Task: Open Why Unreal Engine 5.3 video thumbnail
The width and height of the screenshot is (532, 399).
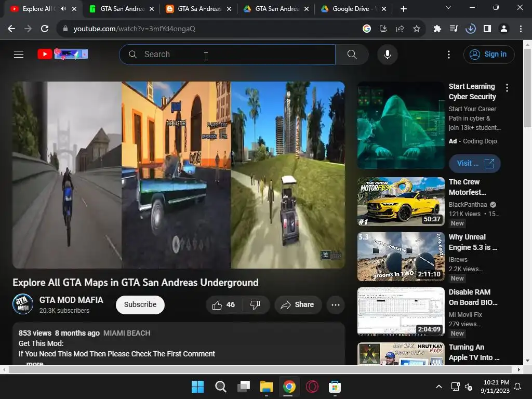Action: click(401, 257)
